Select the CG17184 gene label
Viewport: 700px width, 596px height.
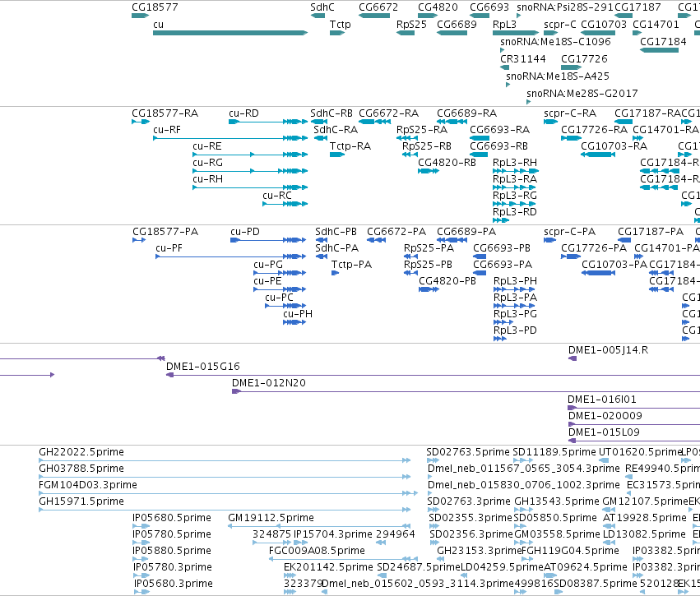click(x=663, y=41)
